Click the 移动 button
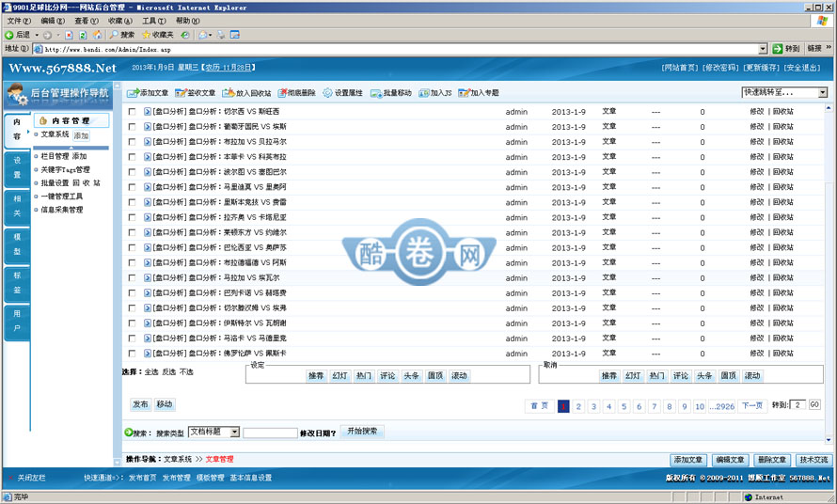This screenshot has width=837, height=504. click(x=165, y=404)
